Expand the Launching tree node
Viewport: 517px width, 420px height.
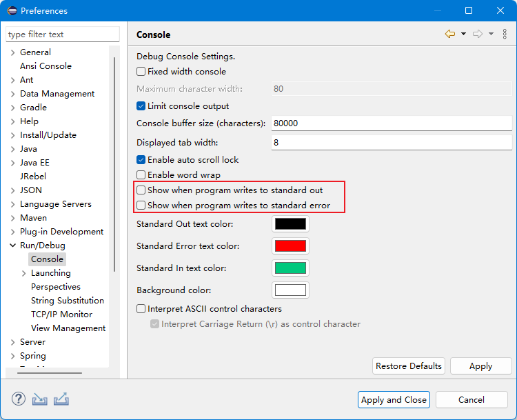(24, 273)
